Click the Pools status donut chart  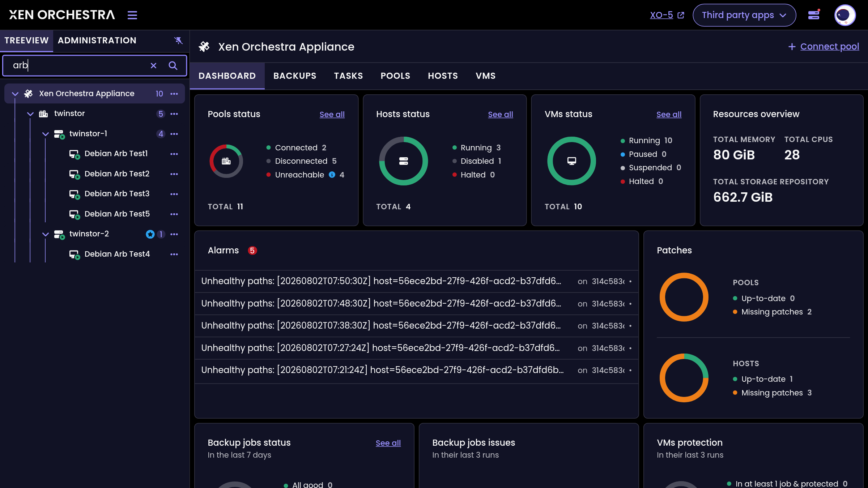pos(226,161)
